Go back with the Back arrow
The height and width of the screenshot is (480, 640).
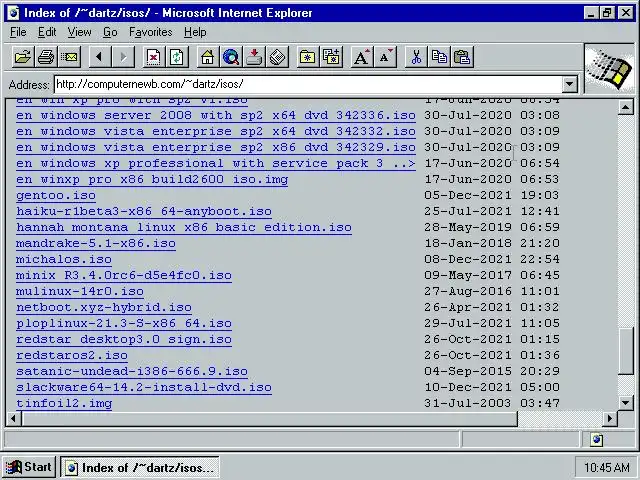(99, 57)
